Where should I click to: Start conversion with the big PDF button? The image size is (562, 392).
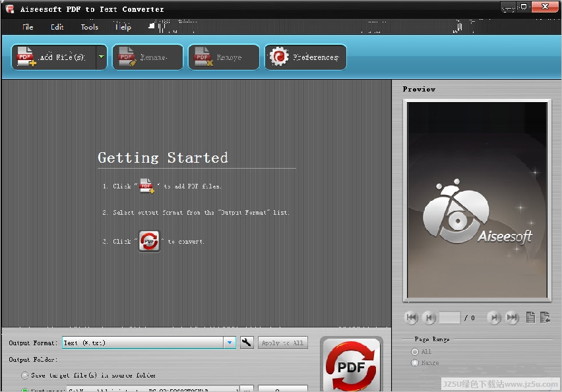click(x=351, y=364)
